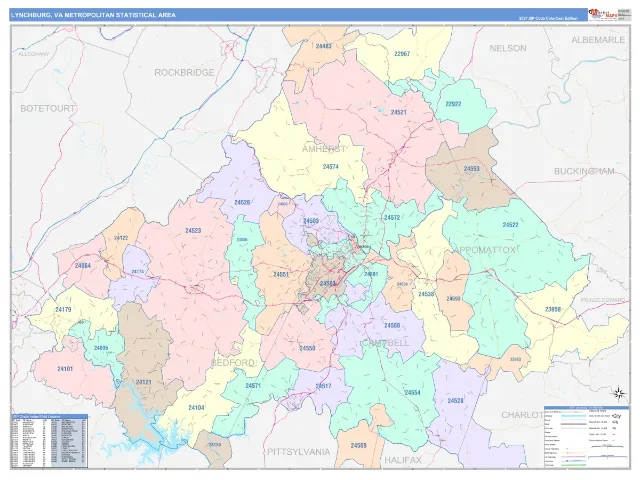The width and height of the screenshot is (640, 480).
Task: Select ZIP code 24139 label
Action: pyautogui.click(x=215, y=444)
